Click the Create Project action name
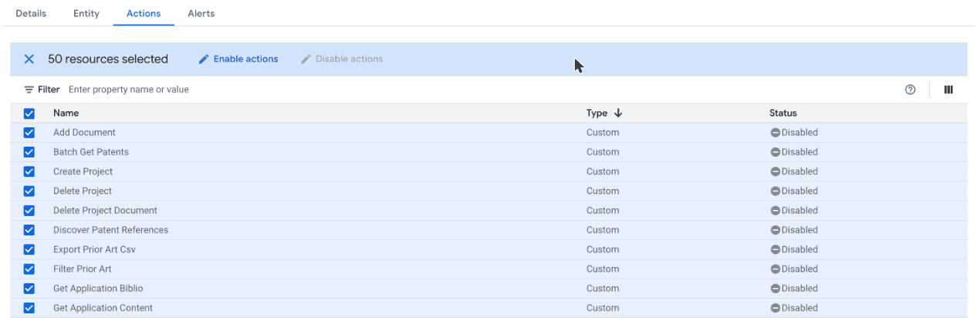 (83, 171)
